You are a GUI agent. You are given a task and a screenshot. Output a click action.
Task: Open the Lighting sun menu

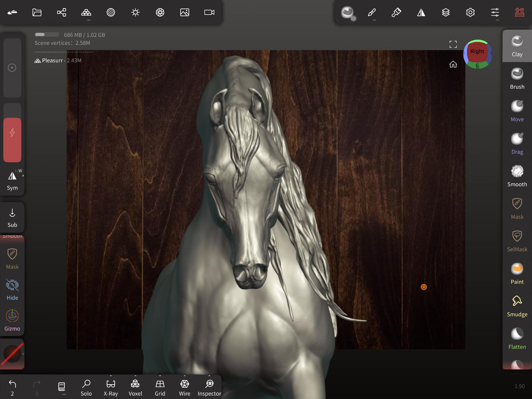point(135,12)
